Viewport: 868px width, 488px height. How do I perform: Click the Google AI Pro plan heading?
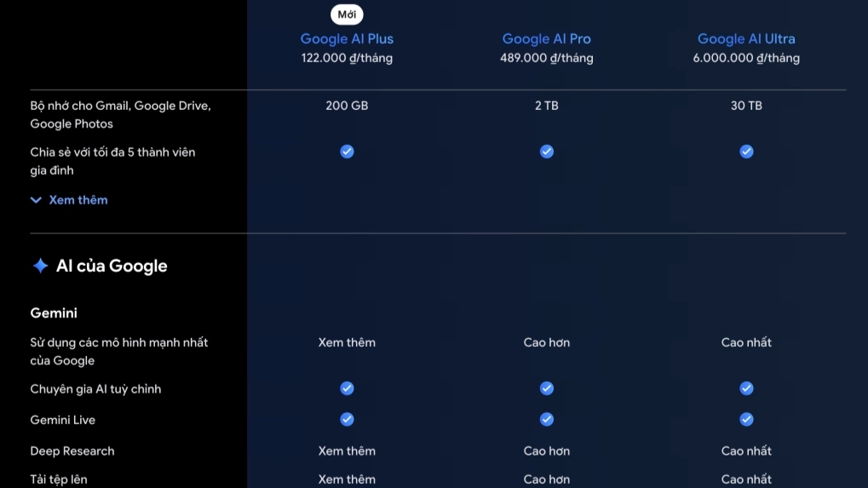546,38
